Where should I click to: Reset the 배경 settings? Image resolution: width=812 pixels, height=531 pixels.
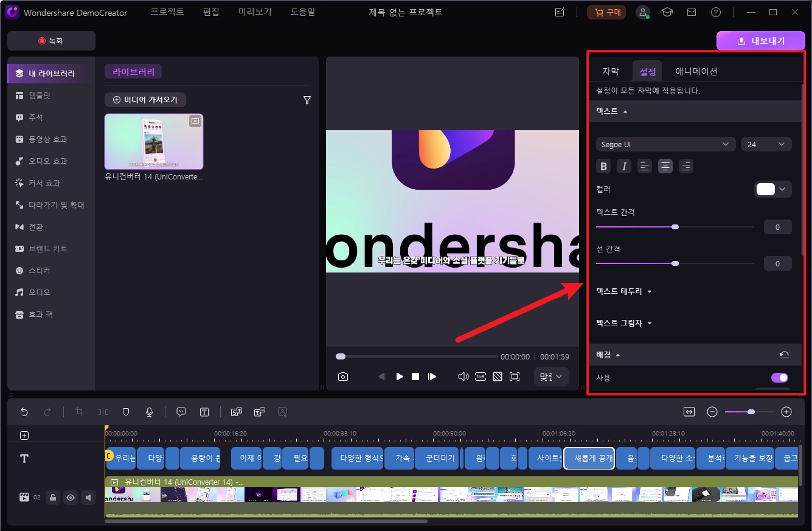pos(785,355)
